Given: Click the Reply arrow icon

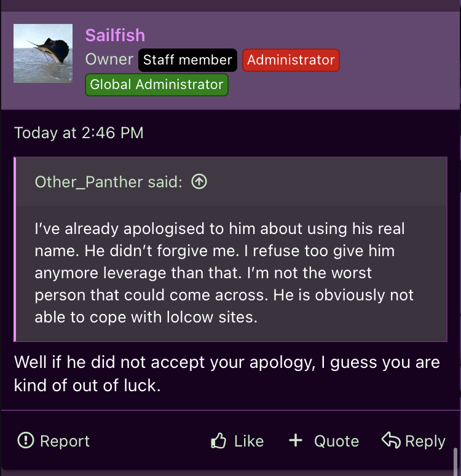Looking at the screenshot, I should point(391,440).
